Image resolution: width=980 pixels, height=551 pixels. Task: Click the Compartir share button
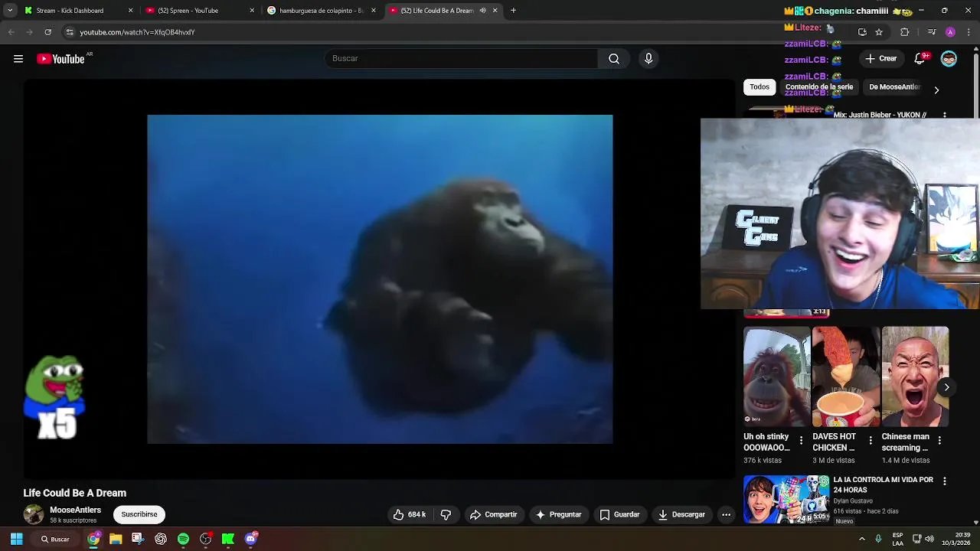493,515
